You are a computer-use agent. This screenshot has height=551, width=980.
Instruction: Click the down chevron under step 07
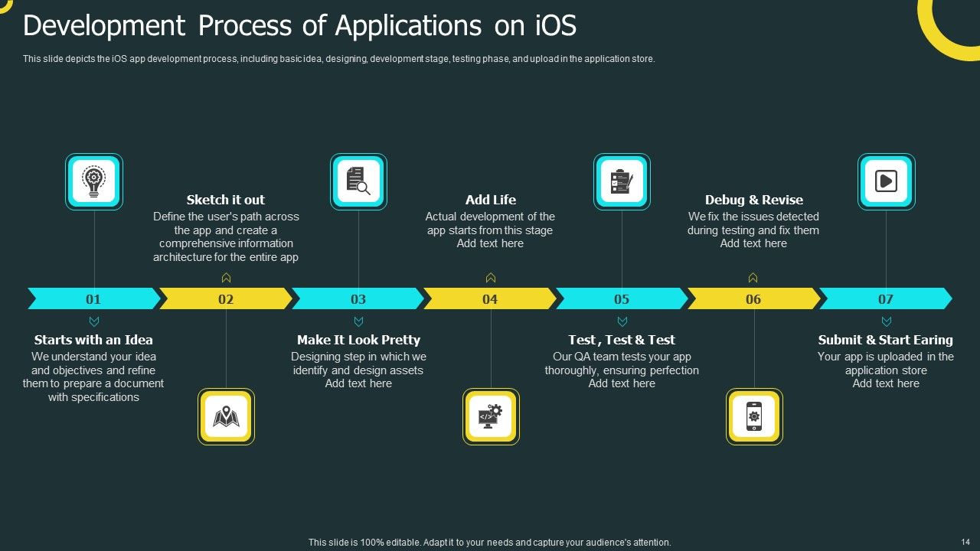click(x=886, y=321)
